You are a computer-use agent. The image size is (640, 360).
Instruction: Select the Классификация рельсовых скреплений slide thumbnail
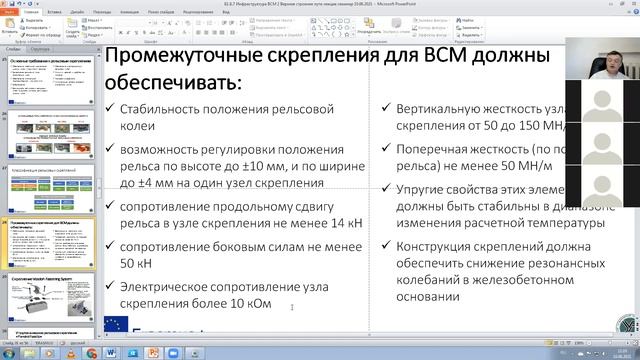tap(51, 189)
